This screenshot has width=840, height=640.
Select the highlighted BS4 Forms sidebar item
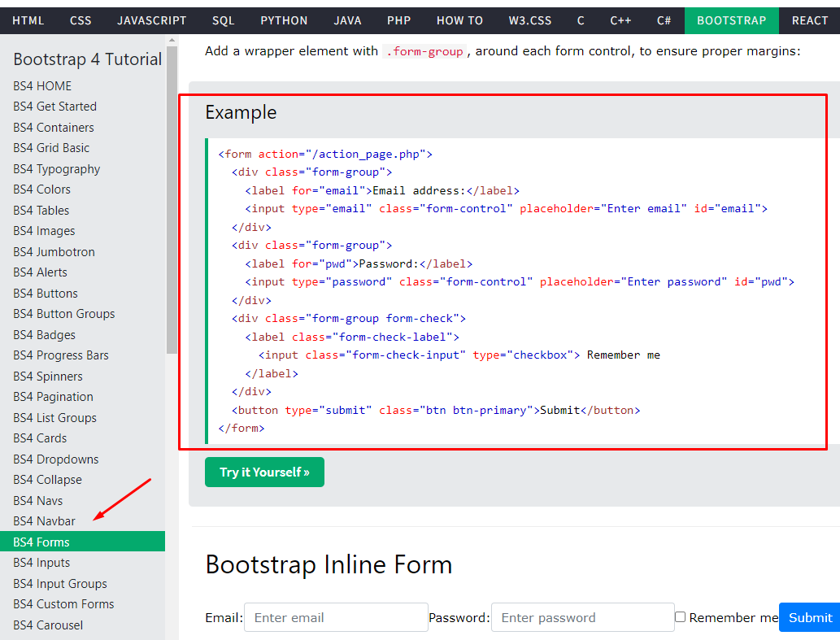[x=82, y=542]
